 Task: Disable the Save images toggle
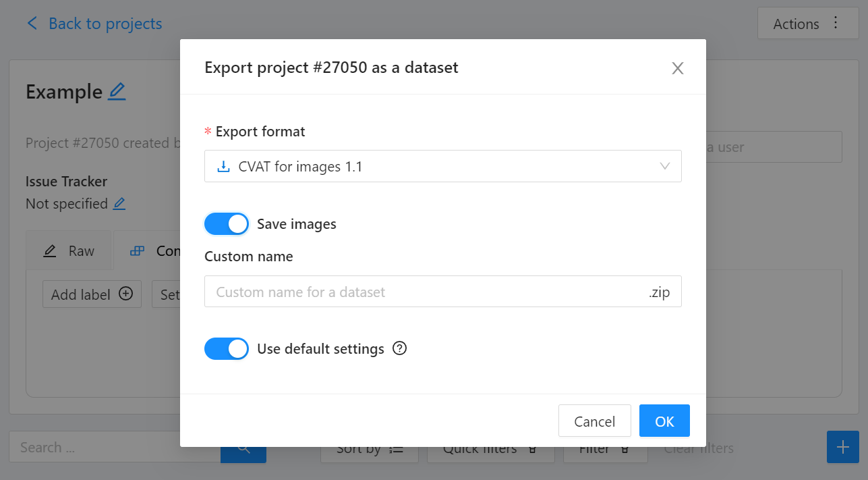point(227,223)
